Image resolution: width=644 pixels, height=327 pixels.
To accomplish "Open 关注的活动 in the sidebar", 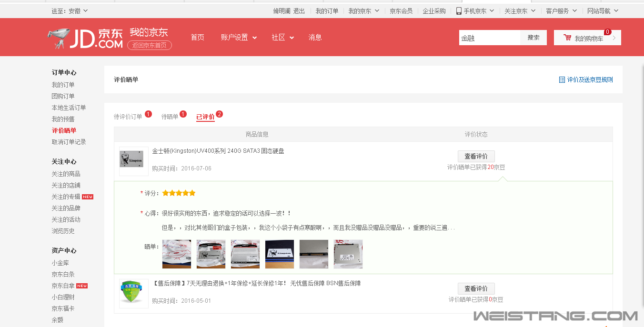I will click(66, 219).
